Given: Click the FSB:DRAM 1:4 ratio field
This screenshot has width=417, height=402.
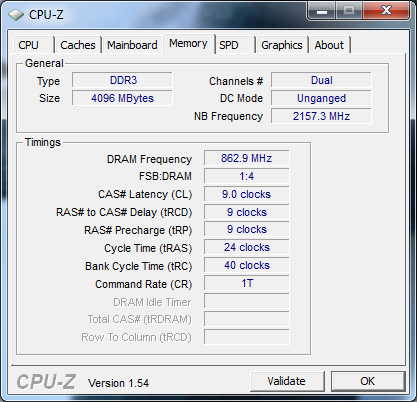Looking at the screenshot, I should coord(247,176).
